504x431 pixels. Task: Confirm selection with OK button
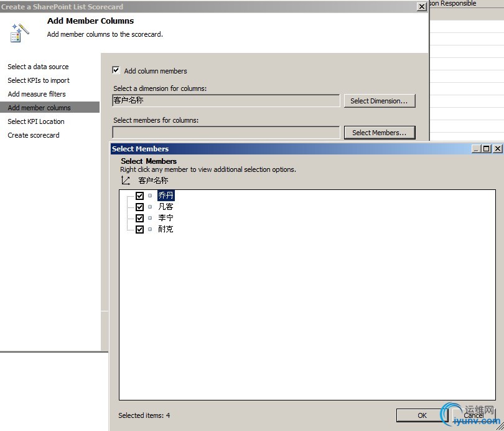point(422,415)
